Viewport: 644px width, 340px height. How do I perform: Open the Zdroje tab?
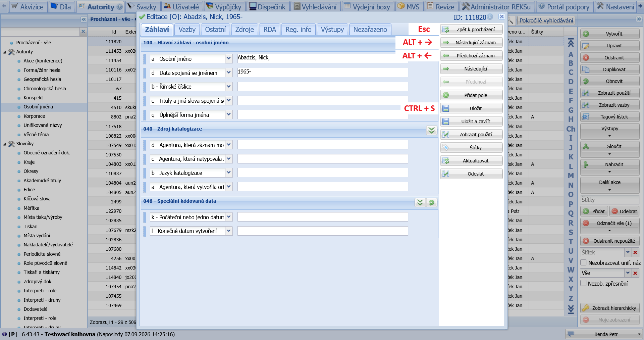click(245, 30)
